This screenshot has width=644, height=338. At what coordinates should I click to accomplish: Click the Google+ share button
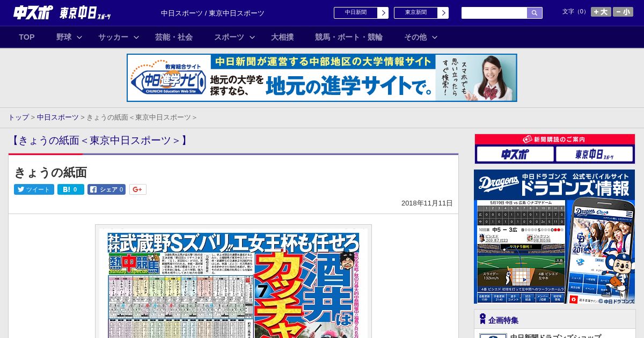[x=138, y=189]
